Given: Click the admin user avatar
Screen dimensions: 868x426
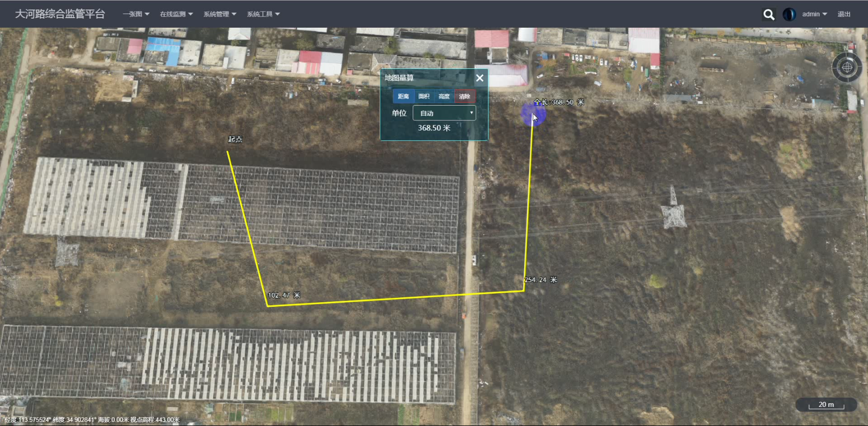Looking at the screenshot, I should tap(789, 15).
